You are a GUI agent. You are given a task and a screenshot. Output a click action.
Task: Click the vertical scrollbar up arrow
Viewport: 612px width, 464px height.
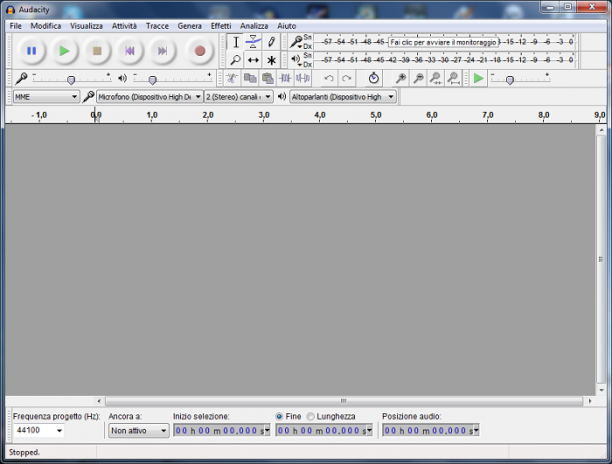[601, 130]
